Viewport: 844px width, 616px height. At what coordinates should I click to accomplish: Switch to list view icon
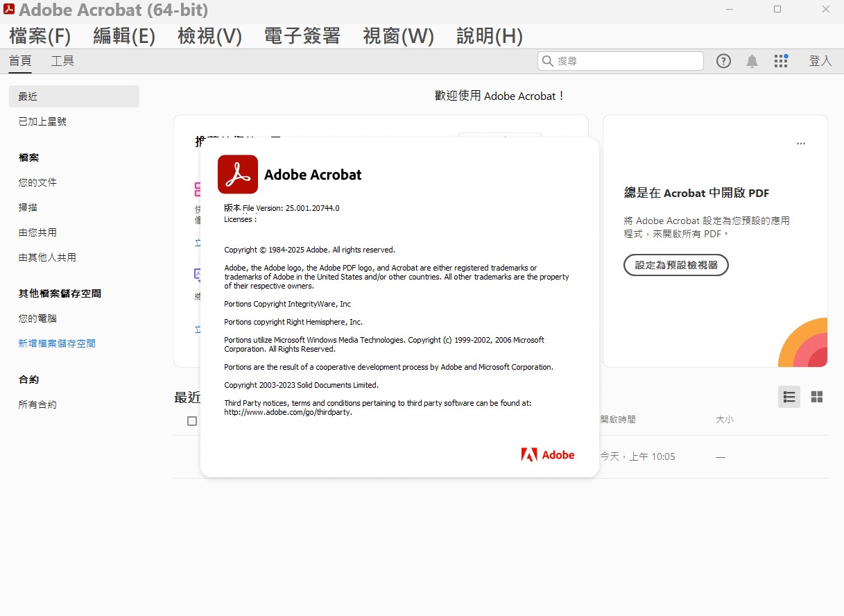(x=789, y=397)
